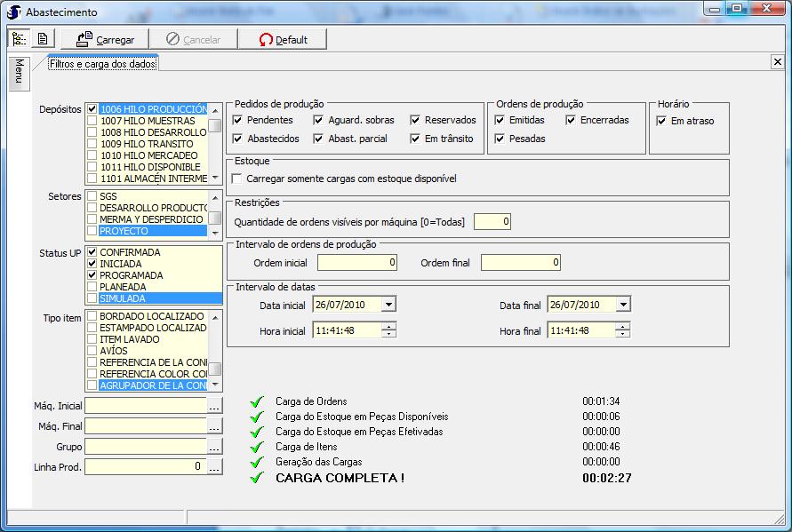Close the filter panel with X icon

coord(777,61)
